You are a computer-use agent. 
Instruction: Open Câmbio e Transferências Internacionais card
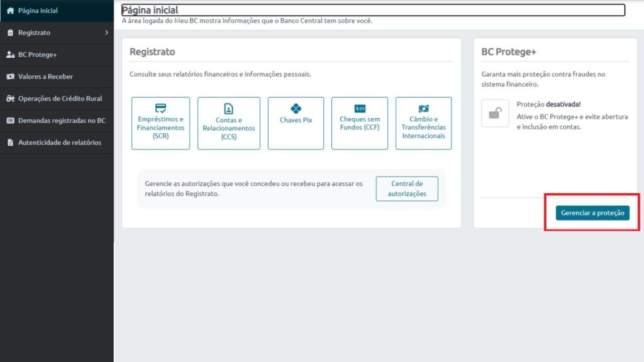pos(423,123)
